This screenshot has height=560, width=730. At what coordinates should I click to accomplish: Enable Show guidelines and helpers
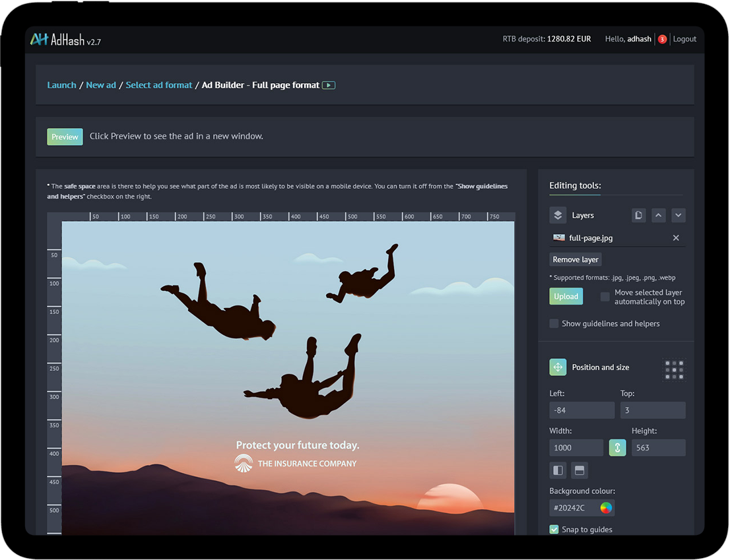[554, 323]
